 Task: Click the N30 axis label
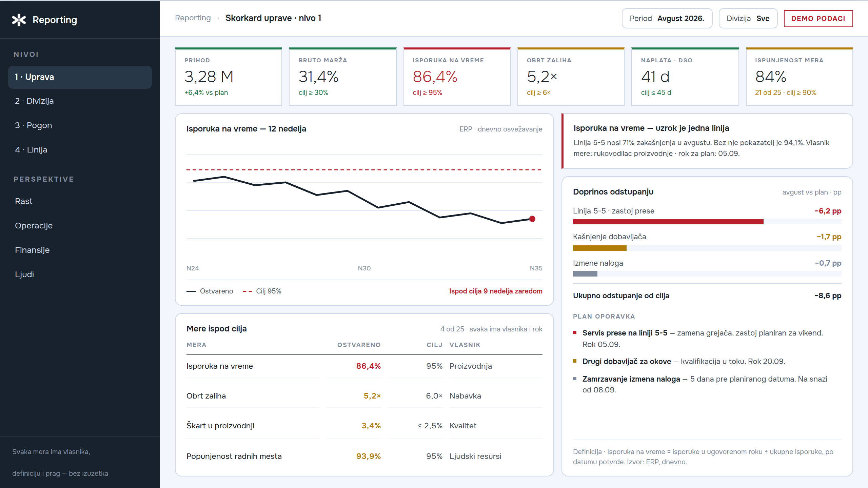pos(364,268)
